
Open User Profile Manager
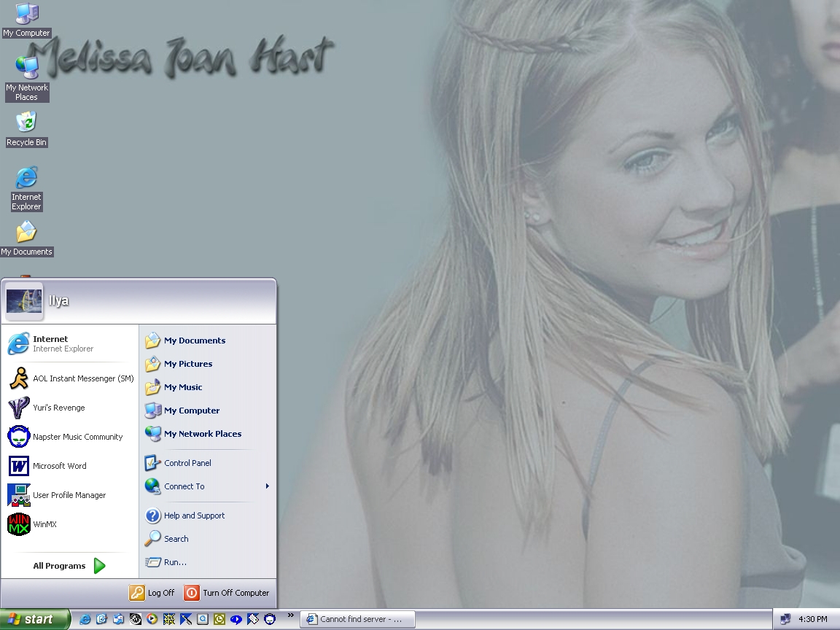69,495
